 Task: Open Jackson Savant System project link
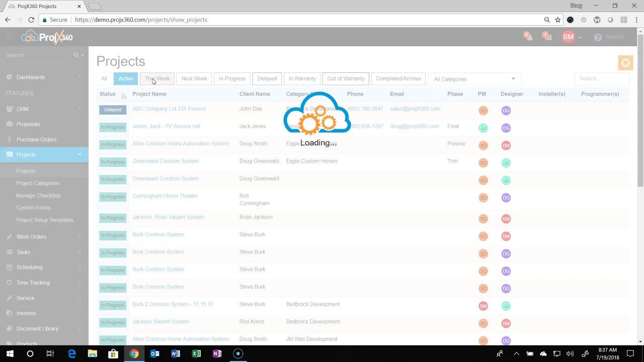tap(160, 322)
